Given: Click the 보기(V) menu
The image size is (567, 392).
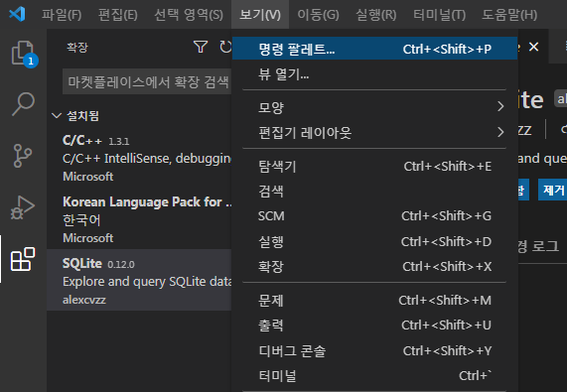Looking at the screenshot, I should coord(260,15).
